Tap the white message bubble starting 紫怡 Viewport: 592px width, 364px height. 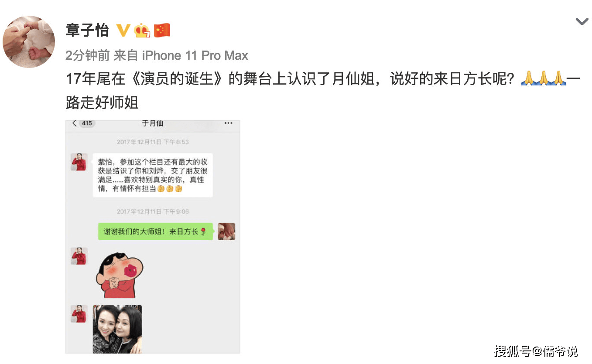pos(153,175)
